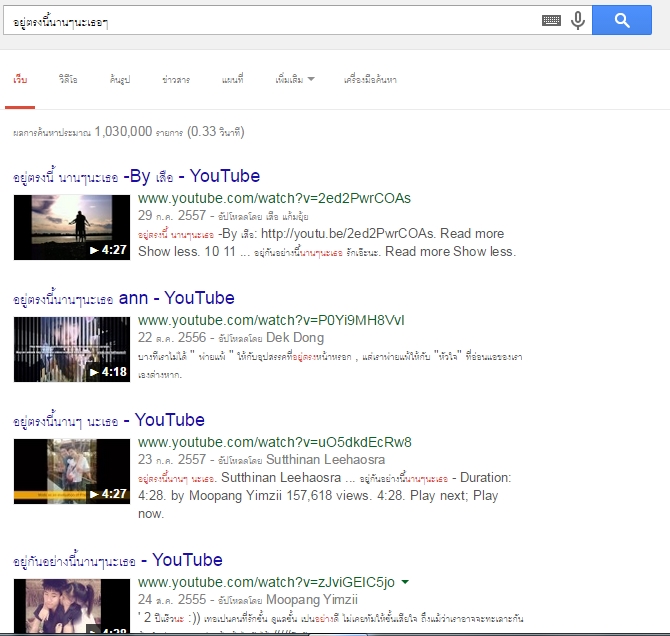The height and width of the screenshot is (636, 670).
Task: Open the ค้นรูป (Images) tab
Action: point(120,80)
